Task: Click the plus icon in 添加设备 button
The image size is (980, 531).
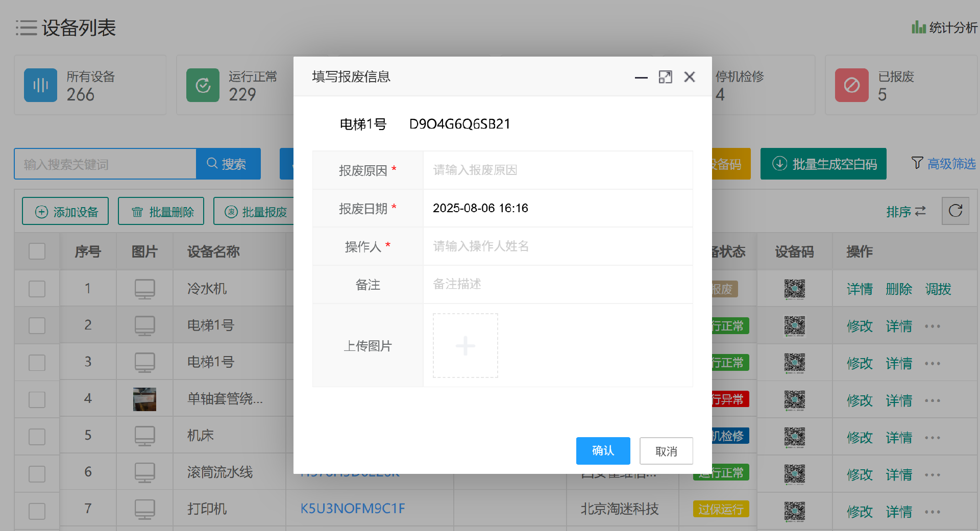Action: (41, 211)
